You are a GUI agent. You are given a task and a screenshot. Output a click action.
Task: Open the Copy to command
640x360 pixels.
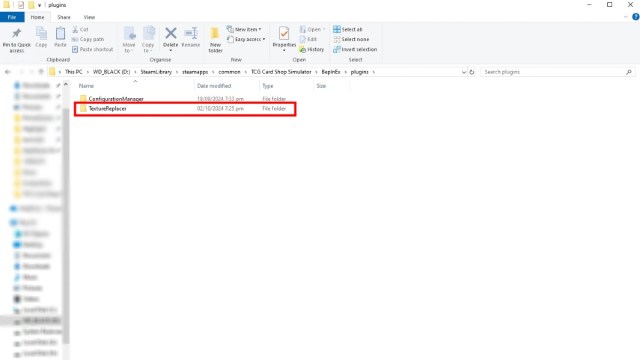(x=148, y=40)
